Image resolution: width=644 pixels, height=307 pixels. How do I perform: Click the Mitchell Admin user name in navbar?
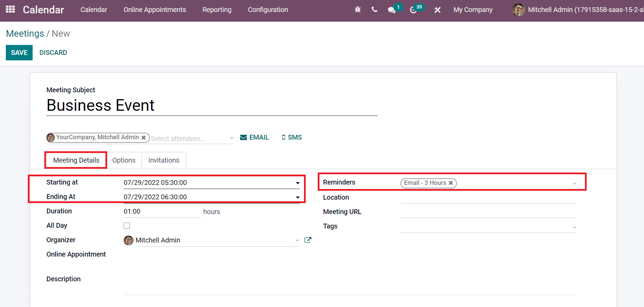pos(586,10)
